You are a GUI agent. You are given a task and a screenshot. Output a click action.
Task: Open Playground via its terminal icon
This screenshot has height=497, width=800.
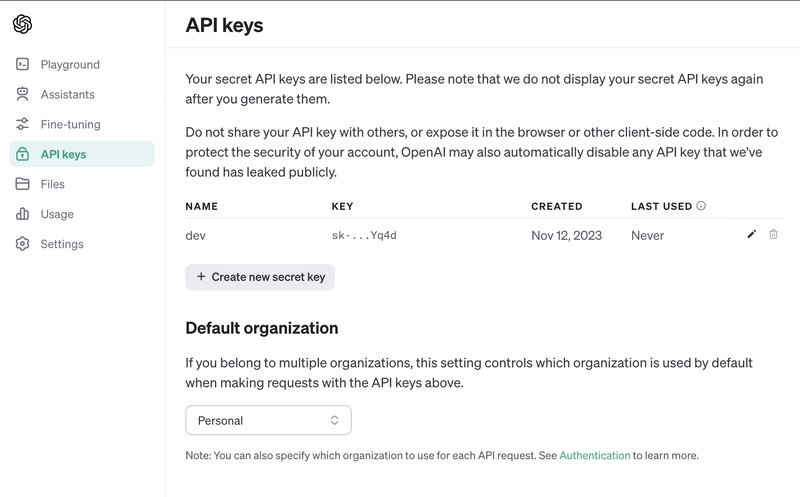coord(22,64)
